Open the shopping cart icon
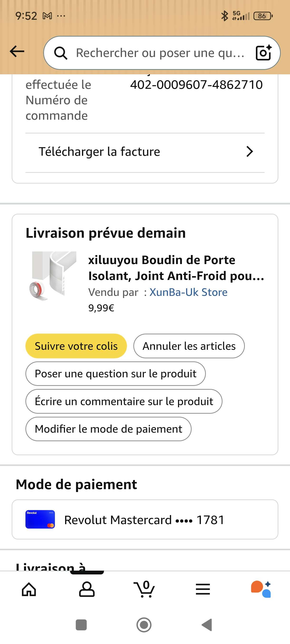Image resolution: width=290 pixels, height=644 pixels. 145,589
